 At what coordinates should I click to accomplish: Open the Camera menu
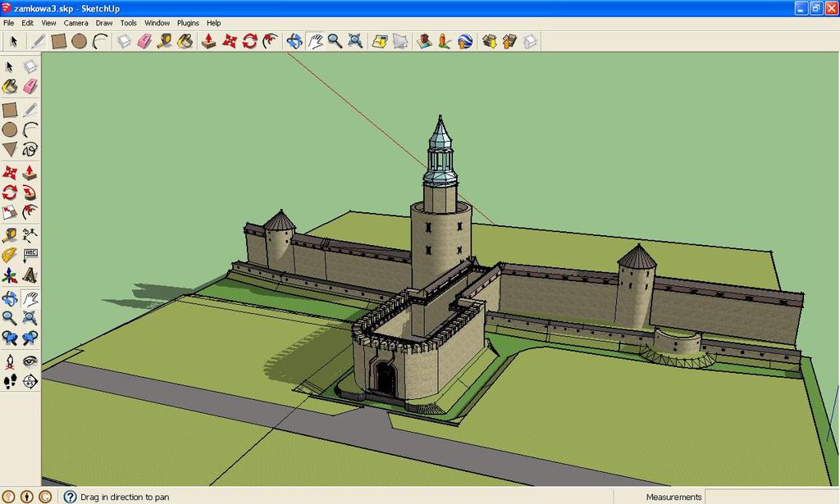(x=75, y=23)
